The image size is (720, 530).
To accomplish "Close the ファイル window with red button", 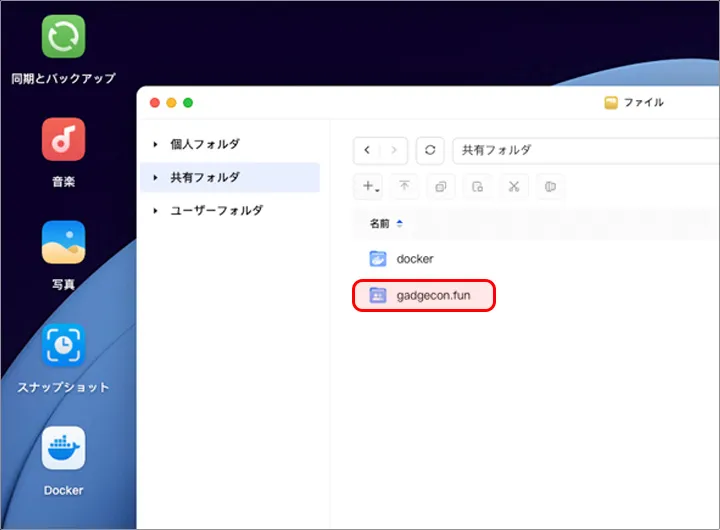I will point(155,102).
